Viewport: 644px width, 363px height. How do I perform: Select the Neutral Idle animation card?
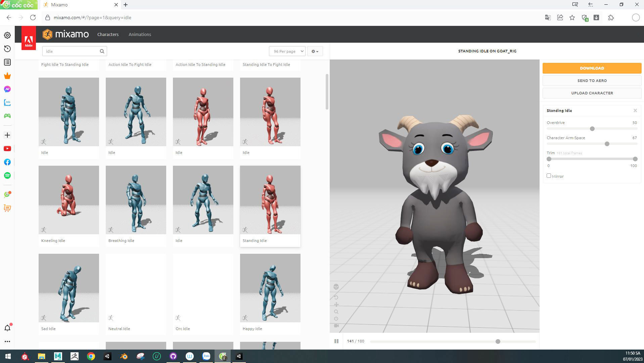click(x=136, y=294)
